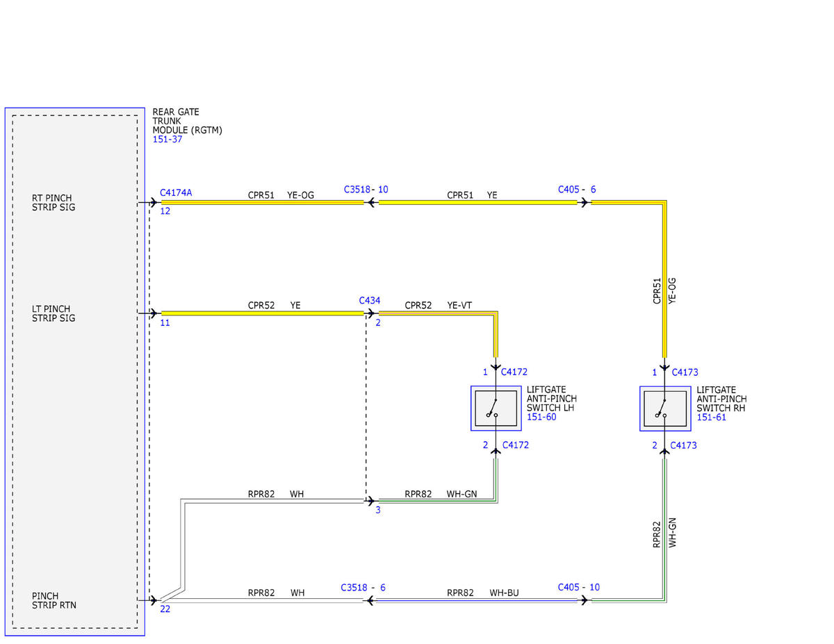Click pin number 22 on the RGTM
The image size is (834, 644).
pos(165,609)
